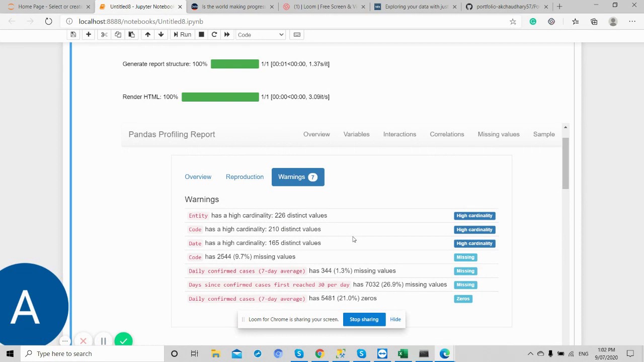Go to Interactions section of report
The image size is (644, 362).
399,134
